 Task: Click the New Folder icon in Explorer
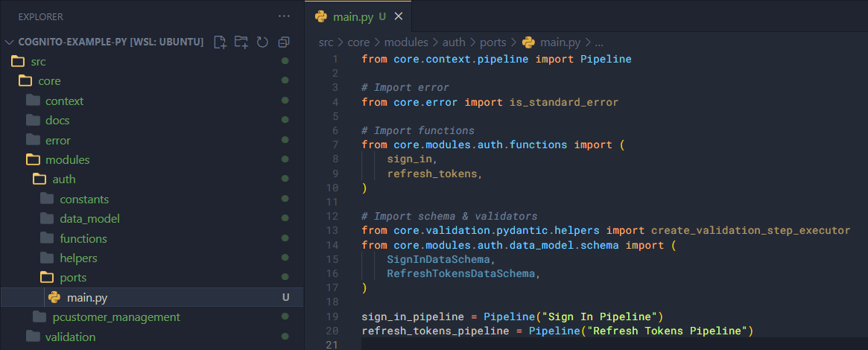[241, 42]
